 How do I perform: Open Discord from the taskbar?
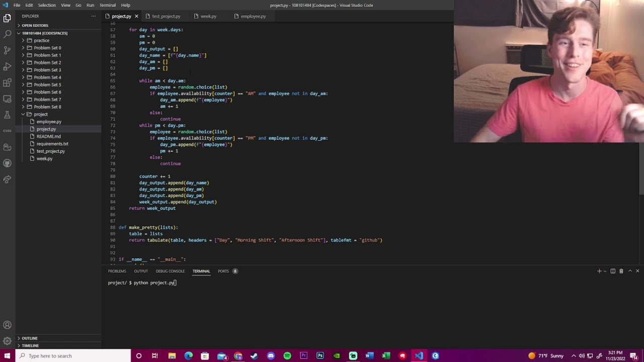point(271,356)
